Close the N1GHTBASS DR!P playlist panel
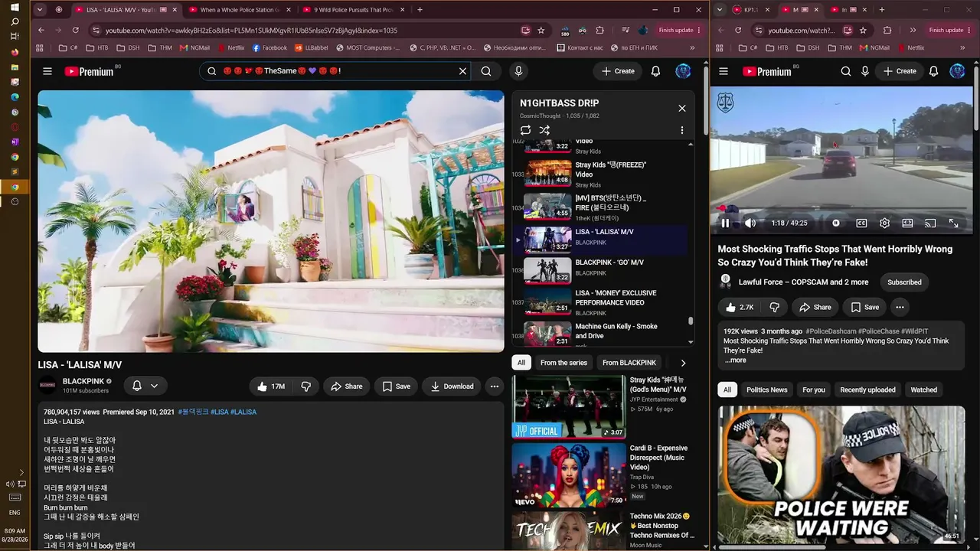 pyautogui.click(x=682, y=108)
